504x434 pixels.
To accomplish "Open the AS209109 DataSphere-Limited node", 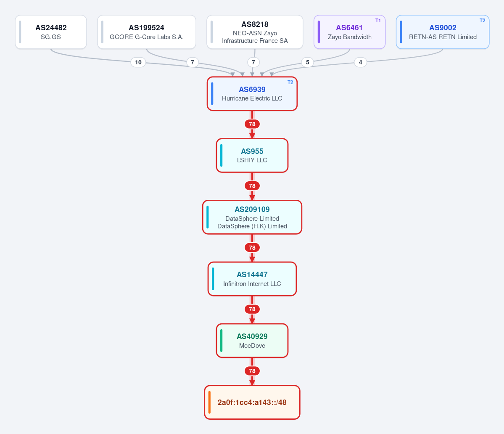I will coord(252,217).
